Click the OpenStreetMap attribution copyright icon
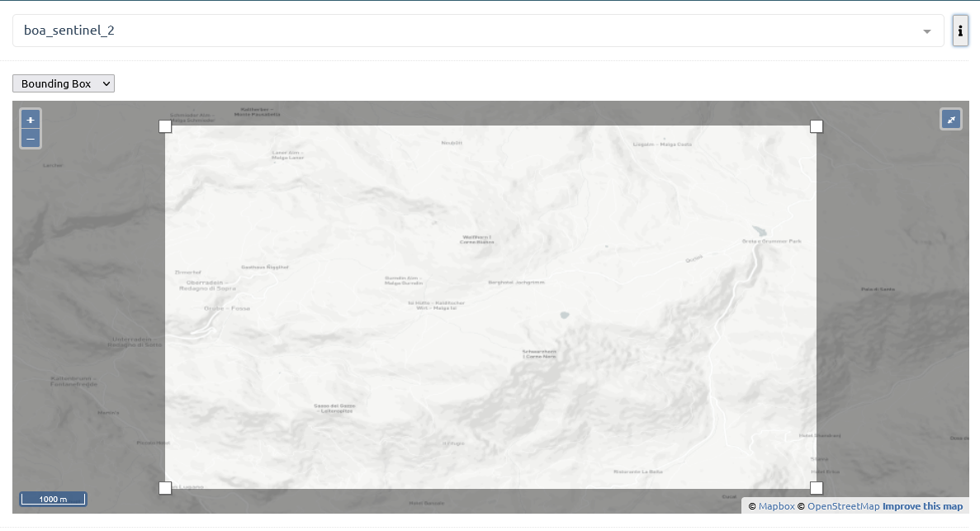The width and height of the screenshot is (980, 531). [799, 505]
